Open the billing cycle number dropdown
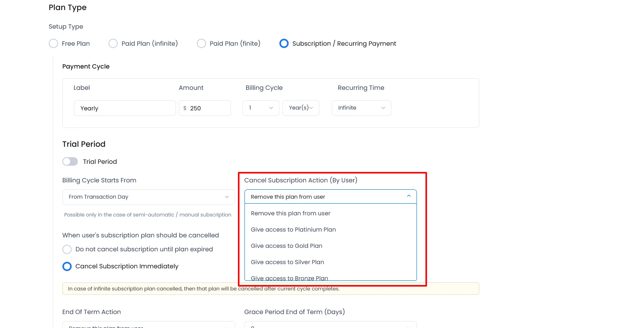Image resolution: width=644 pixels, height=328 pixels. tap(261, 108)
